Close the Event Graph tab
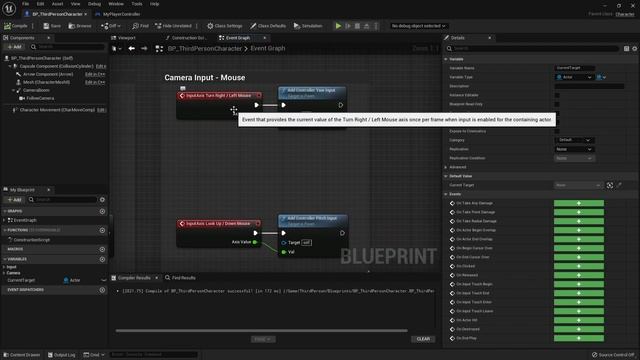The width and height of the screenshot is (640, 360). [x=264, y=38]
